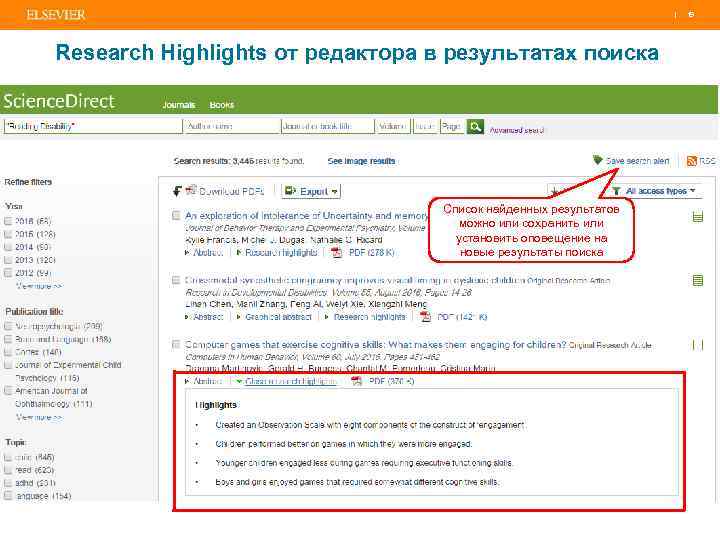Click See image results link
Screen dimensions: 720x540
click(x=361, y=161)
